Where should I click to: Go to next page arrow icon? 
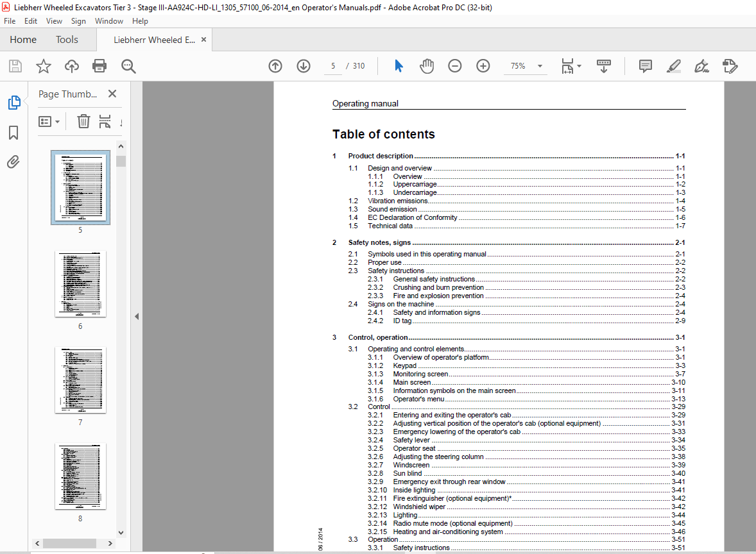304,66
